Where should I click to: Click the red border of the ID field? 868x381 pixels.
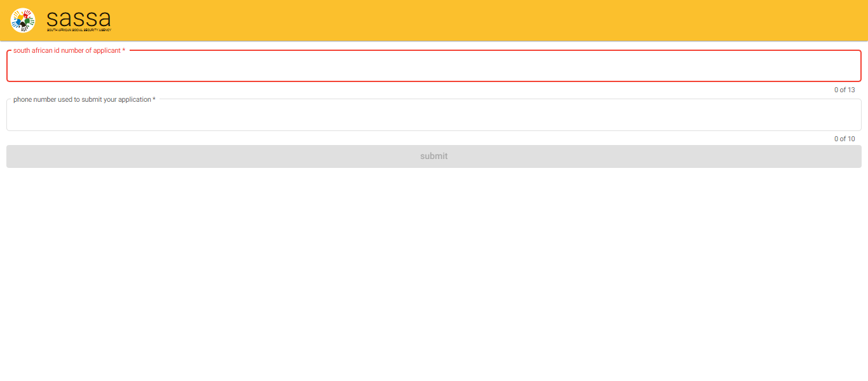coord(433,81)
